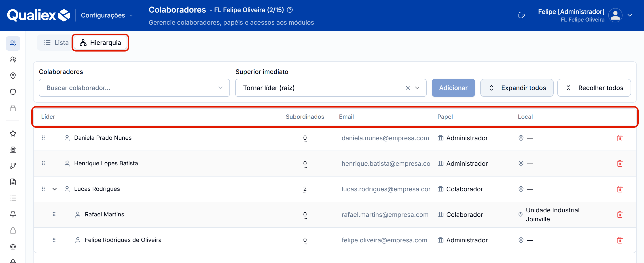Open the collaborators sidebar icon
644x263 pixels.
coord(13,44)
